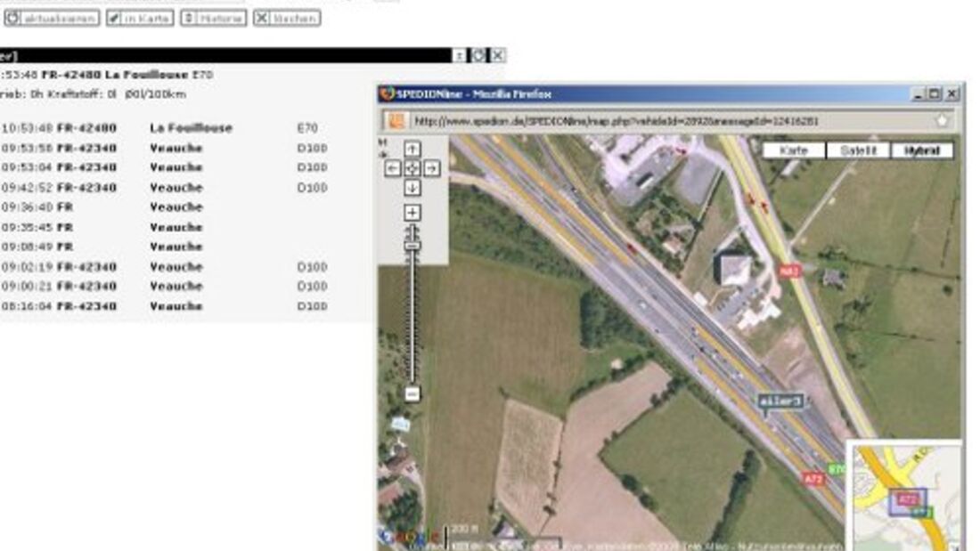Viewport: 980px width, 551px height.
Task: Switch map to 'Karte' view
Action: 794,150
